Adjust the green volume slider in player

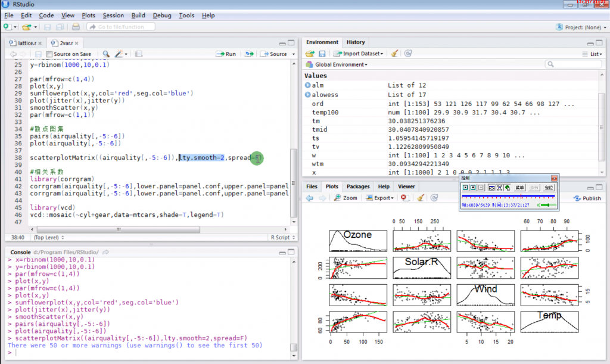pyautogui.click(x=548, y=205)
